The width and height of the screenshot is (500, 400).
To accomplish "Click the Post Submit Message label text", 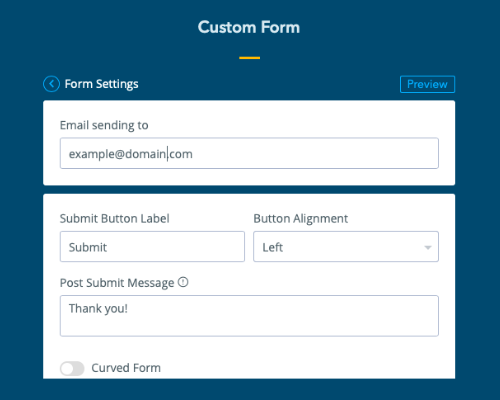I will [x=117, y=283].
